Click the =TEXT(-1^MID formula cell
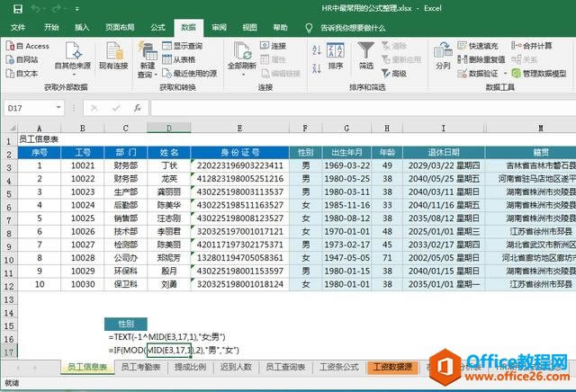 (166, 337)
